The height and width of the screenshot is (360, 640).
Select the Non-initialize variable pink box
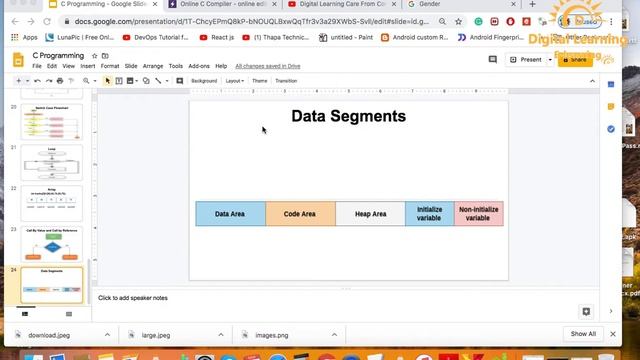(x=479, y=213)
